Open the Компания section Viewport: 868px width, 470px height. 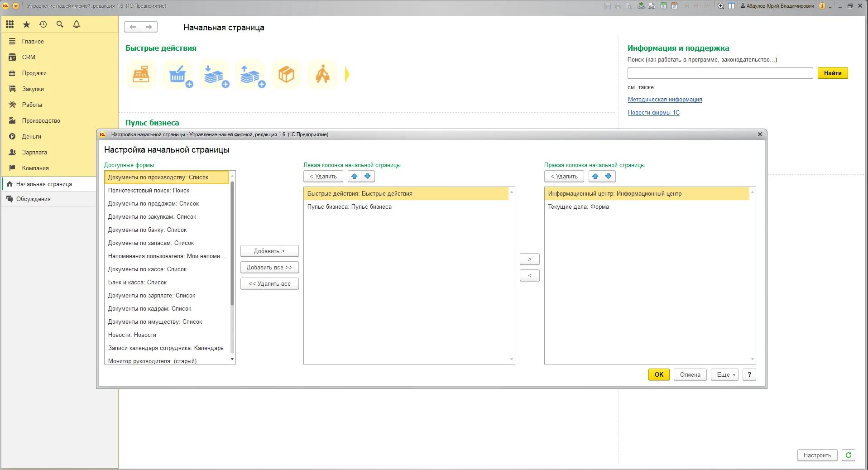coord(50,168)
